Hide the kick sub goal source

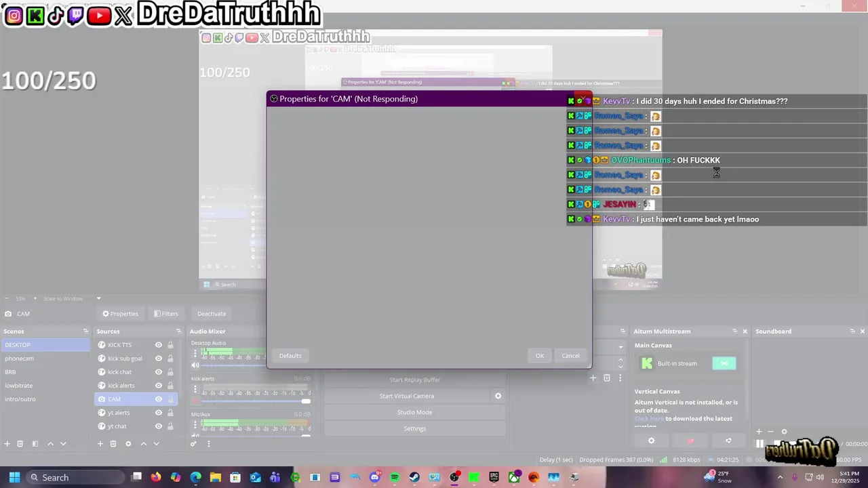(159, 359)
